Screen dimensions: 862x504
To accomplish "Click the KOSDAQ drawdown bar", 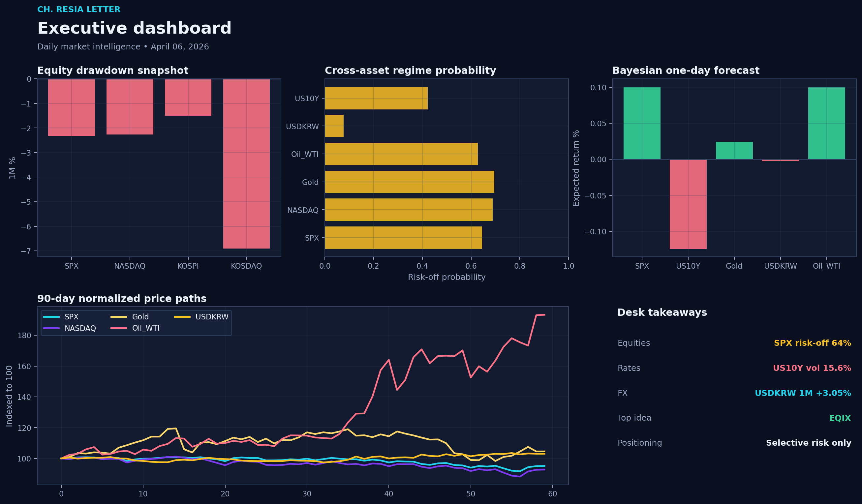I will (x=246, y=164).
